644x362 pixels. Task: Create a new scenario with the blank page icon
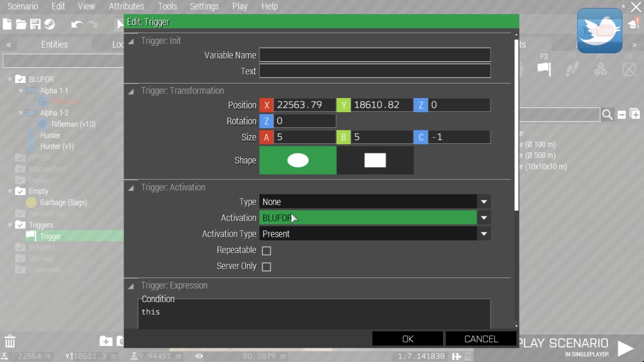pos(7,24)
